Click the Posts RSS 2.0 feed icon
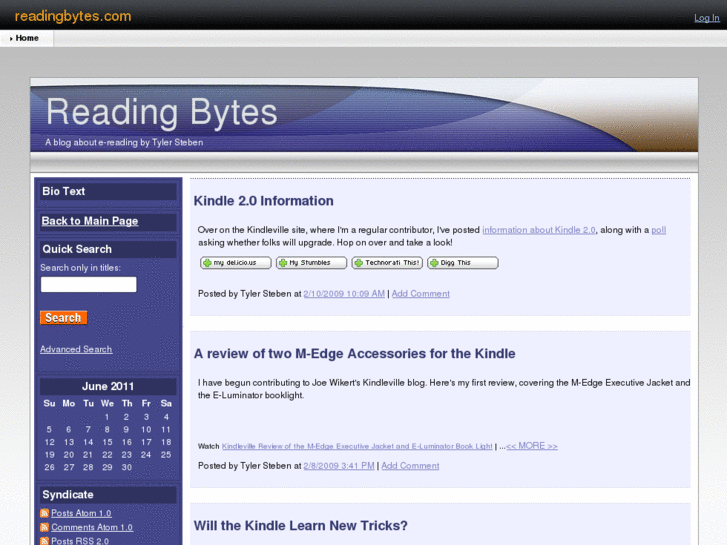727x545 pixels. tap(45, 541)
